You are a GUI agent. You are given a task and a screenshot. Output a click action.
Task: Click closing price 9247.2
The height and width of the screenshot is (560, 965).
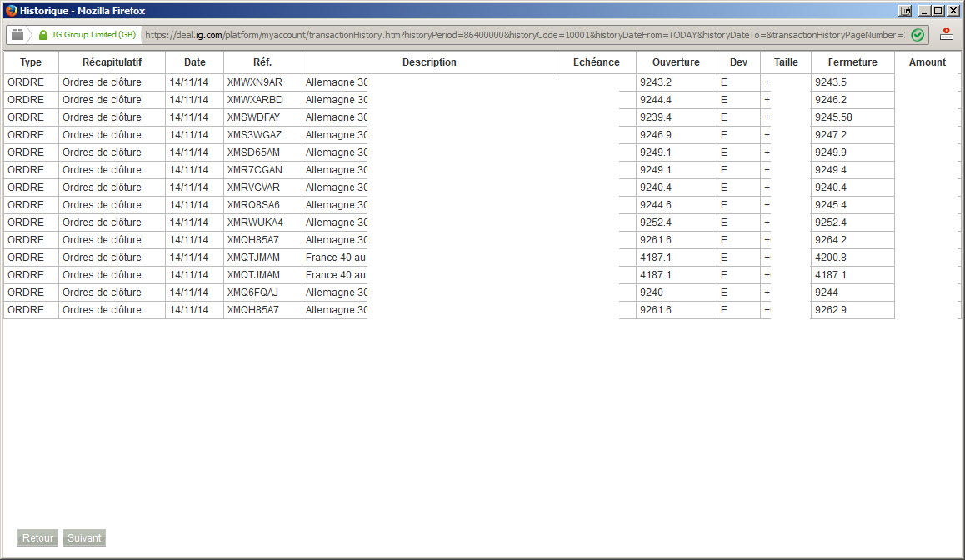(831, 135)
